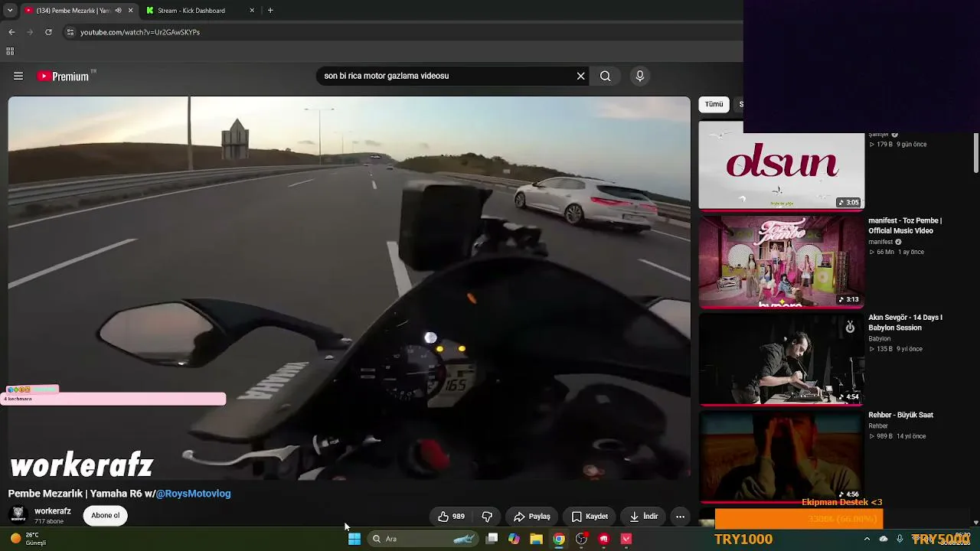Launch Copilot from the taskbar

(x=514, y=539)
